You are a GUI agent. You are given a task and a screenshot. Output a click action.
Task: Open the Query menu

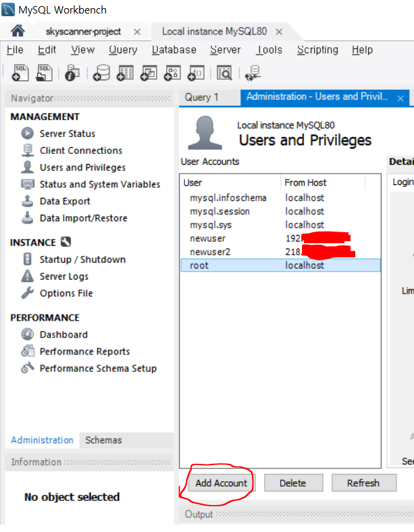pos(123,50)
